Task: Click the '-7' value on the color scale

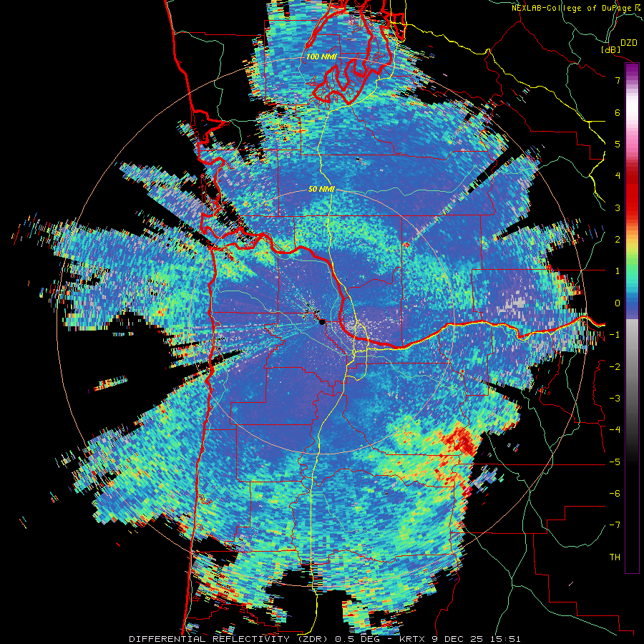Action: 615,525
